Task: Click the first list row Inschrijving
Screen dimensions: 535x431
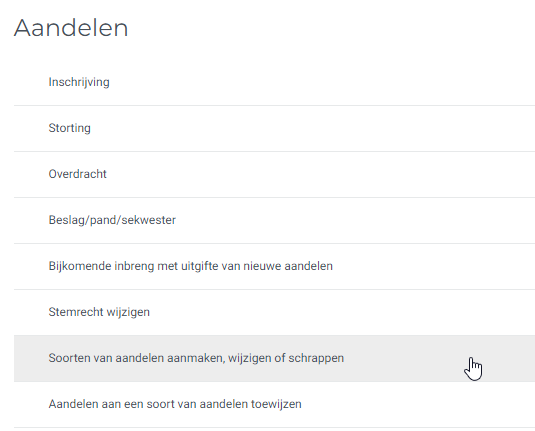Action: pyautogui.click(x=274, y=82)
